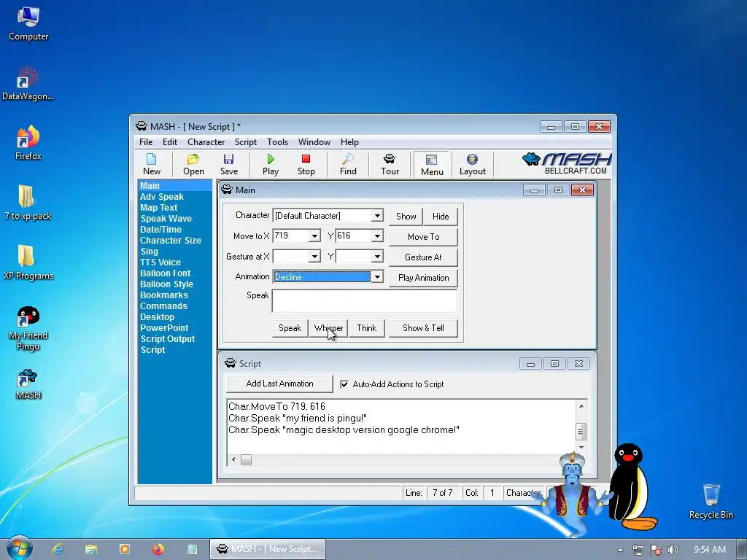The width and height of the screenshot is (747, 560).
Task: Expand the Gesture at Y dropdown
Action: coord(377,257)
